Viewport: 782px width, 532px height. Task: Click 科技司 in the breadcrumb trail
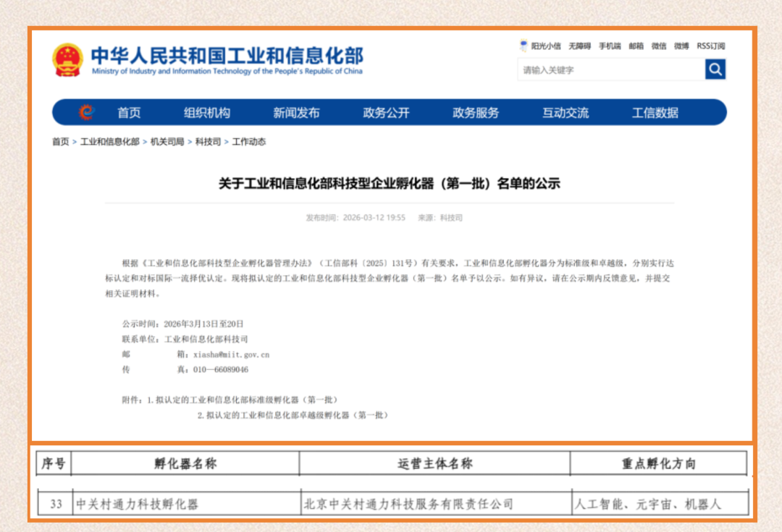[208, 142]
